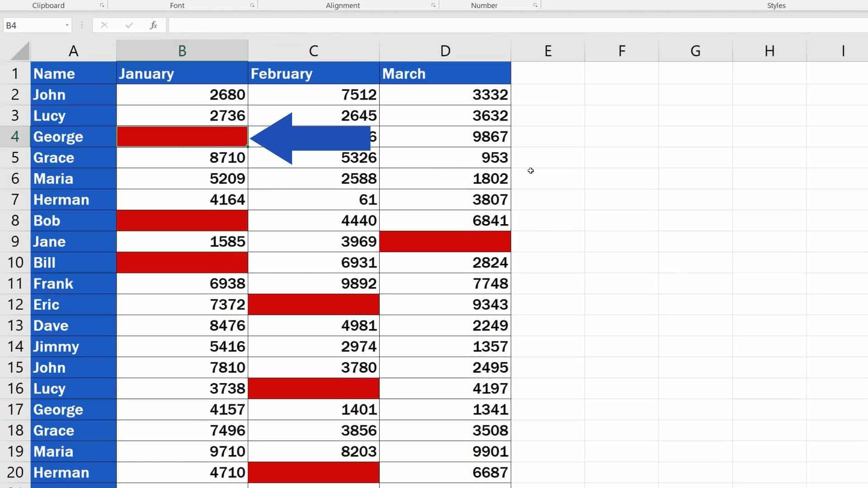The width and height of the screenshot is (868, 488).
Task: Confirm entry with the checkmark icon
Action: click(x=129, y=25)
